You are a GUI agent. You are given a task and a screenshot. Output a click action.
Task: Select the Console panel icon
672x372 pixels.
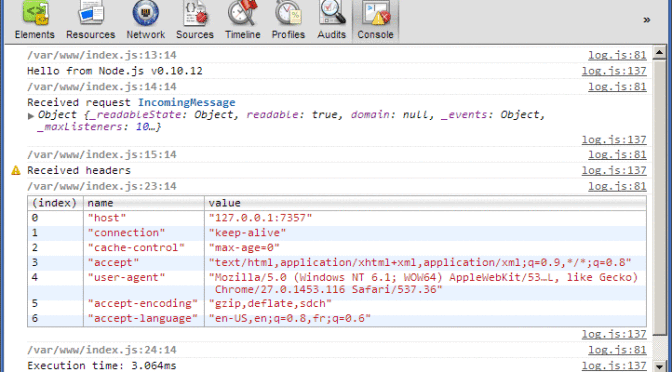pyautogui.click(x=375, y=13)
